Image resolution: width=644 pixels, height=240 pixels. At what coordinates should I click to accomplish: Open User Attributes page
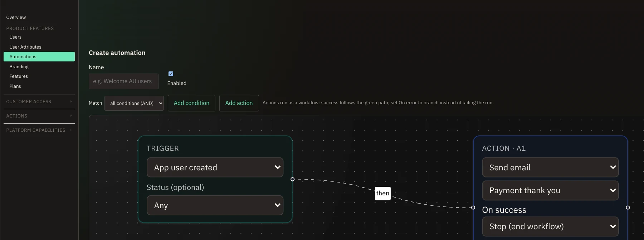(25, 47)
